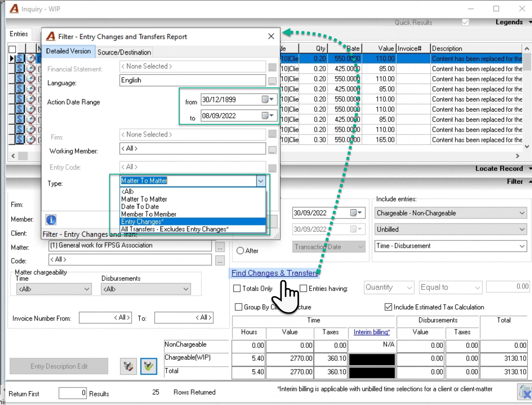This screenshot has height=405, width=532.
Task: Expand the Unbilled dropdown
Action: 451,229
